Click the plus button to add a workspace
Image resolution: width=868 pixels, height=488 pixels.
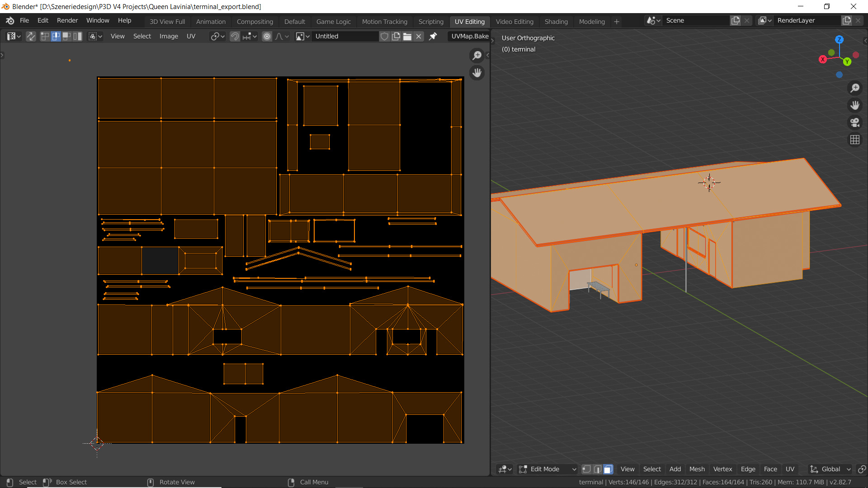click(616, 21)
